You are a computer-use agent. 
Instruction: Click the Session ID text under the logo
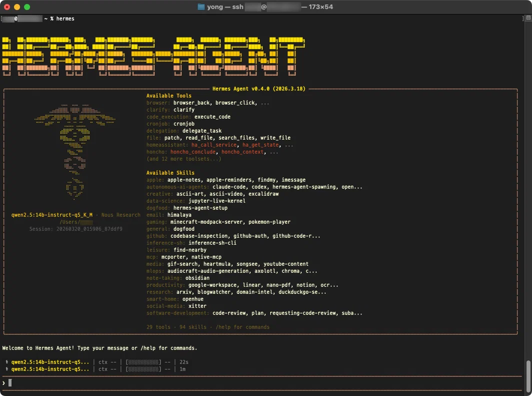[x=76, y=229]
